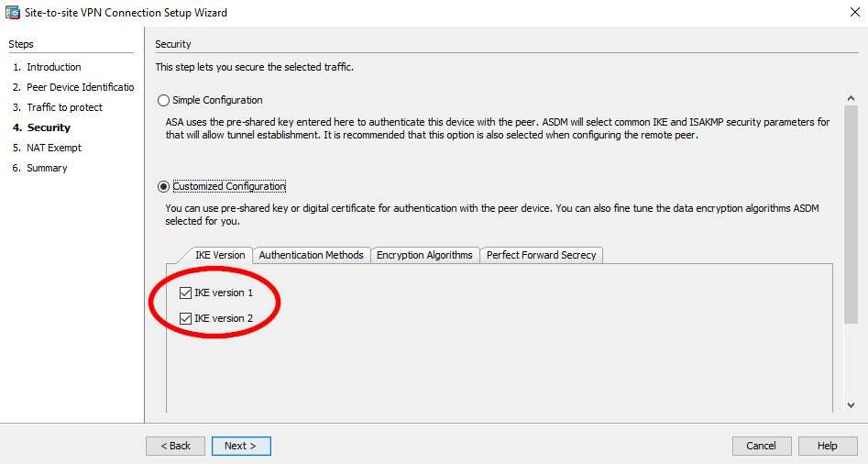Screen dimensions: 868x464
Task: Uncheck the IKE version 1 checkbox
Action: point(186,293)
